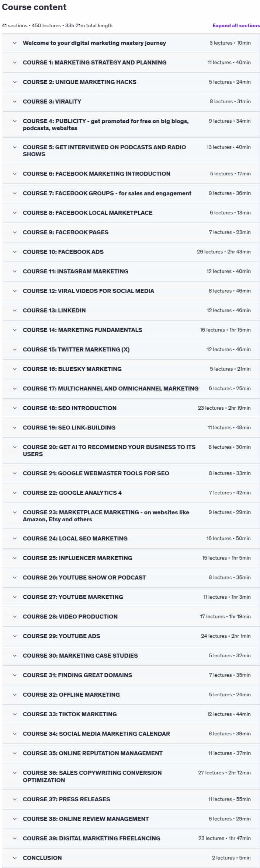Expand COURSE 1: Marketing Strategy and Planning
260x868 pixels.
pyautogui.click(x=131, y=63)
